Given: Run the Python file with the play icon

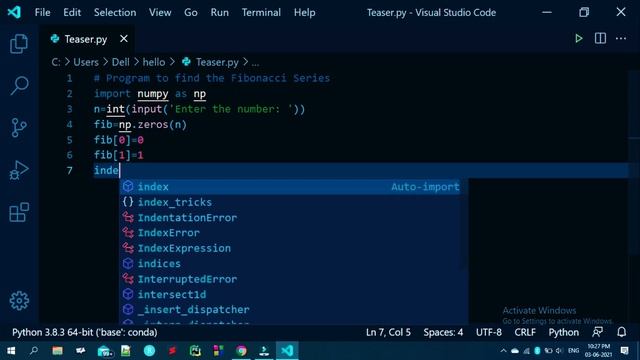Looking at the screenshot, I should pyautogui.click(x=578, y=38).
